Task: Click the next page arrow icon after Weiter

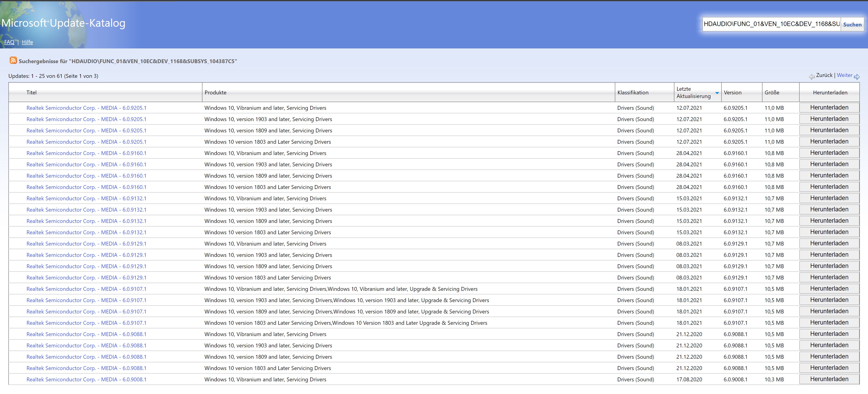Action: point(856,77)
